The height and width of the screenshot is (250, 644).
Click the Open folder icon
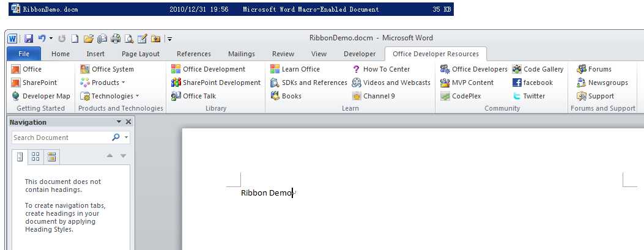88,39
